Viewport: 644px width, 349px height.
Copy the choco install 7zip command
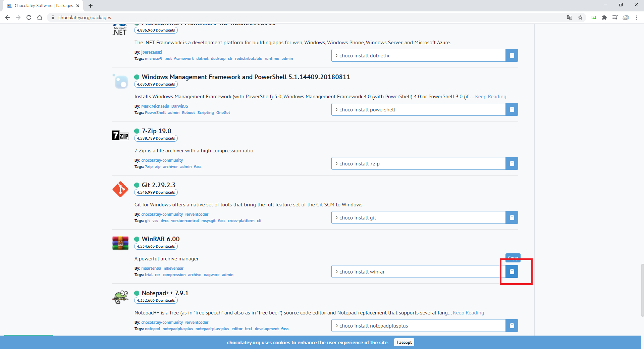coord(512,163)
